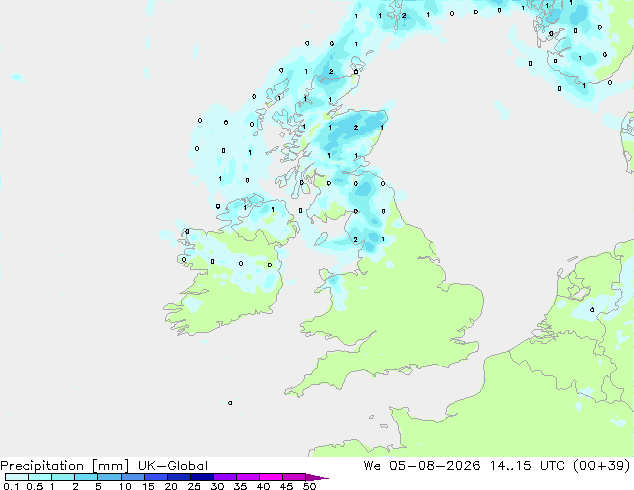Click the isolated '0' value southwest of Cornwall
Image resolution: width=634 pixels, height=490 pixels.
(230, 403)
